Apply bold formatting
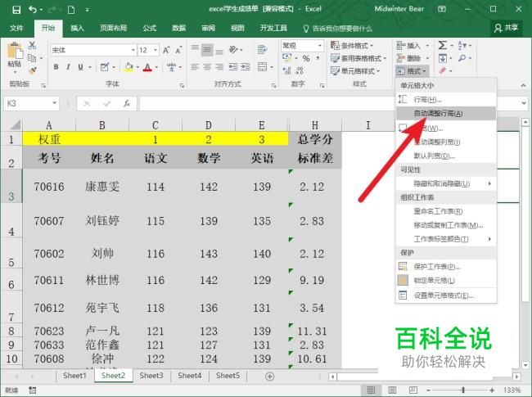The height and width of the screenshot is (397, 532). click(56, 67)
